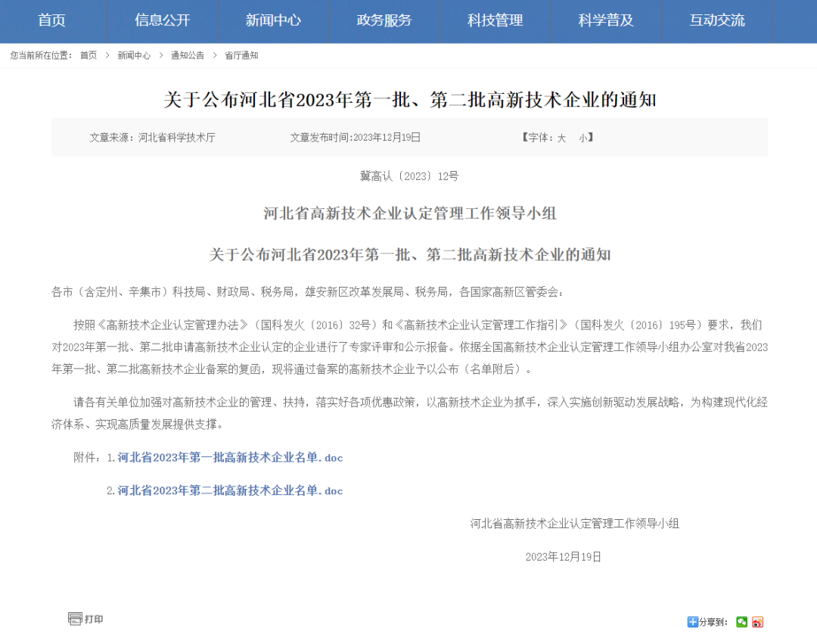Open the 首页 navigation menu item
Screen dimensions: 817x644
tap(52, 20)
